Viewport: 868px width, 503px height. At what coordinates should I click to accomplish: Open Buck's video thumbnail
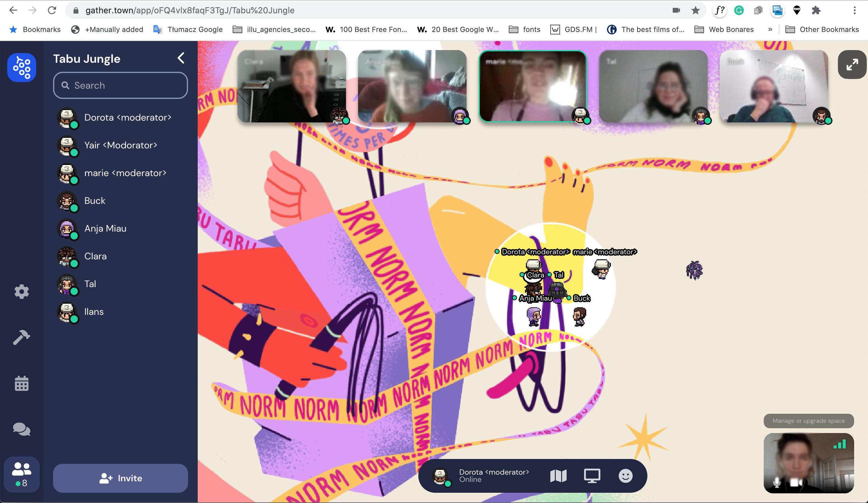click(x=774, y=86)
